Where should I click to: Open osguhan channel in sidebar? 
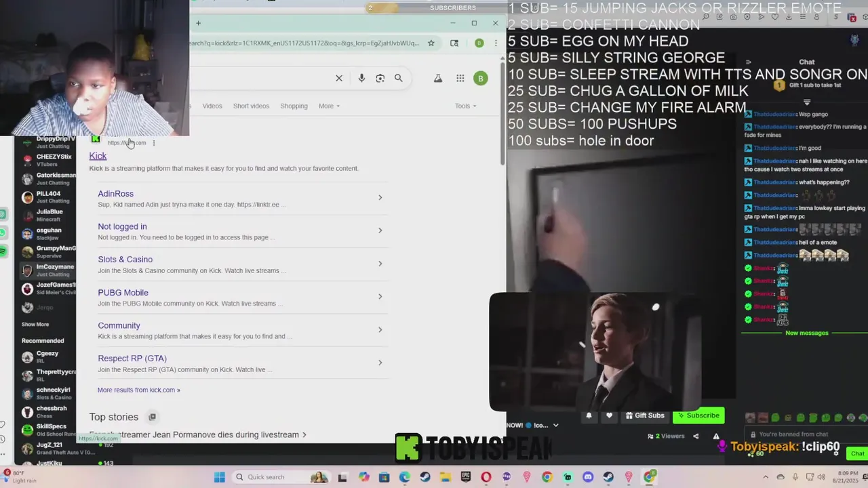click(x=47, y=233)
